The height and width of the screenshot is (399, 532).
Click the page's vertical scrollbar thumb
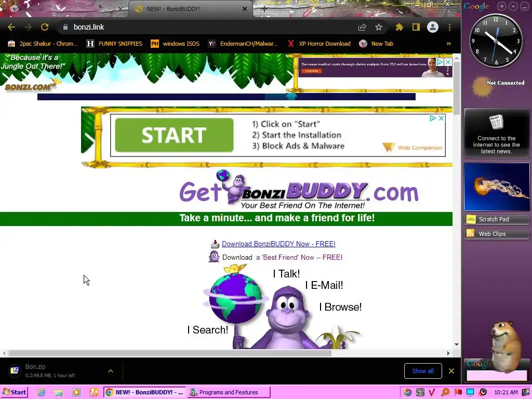click(457, 88)
